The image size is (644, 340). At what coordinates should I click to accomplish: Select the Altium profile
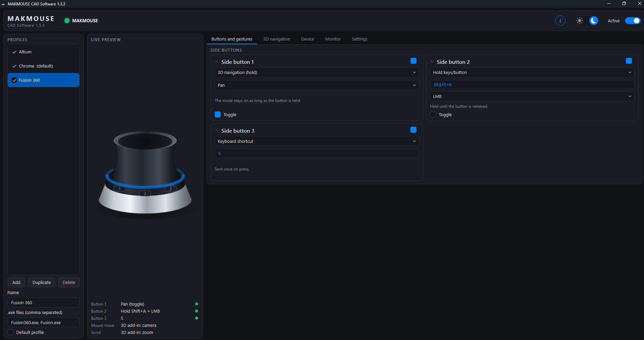click(x=44, y=52)
